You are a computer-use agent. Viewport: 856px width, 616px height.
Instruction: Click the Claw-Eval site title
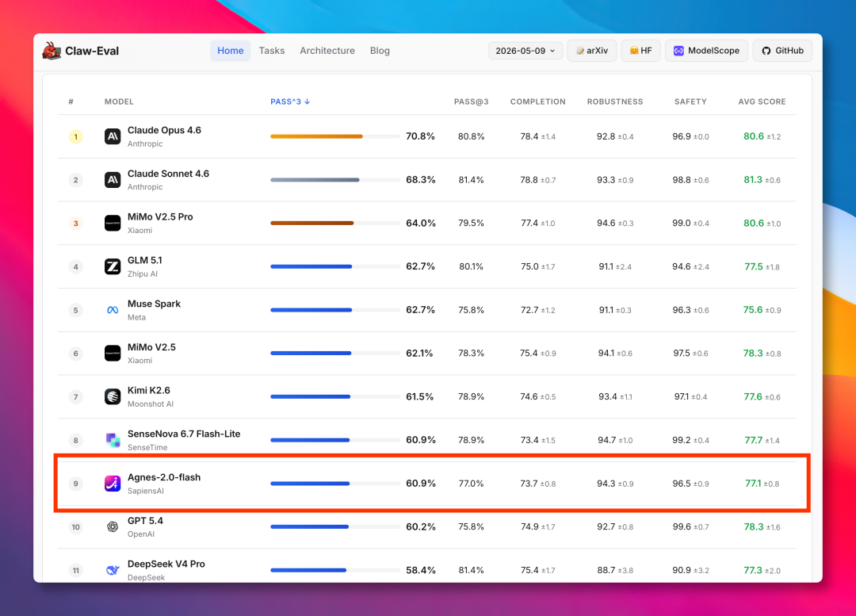coord(92,51)
